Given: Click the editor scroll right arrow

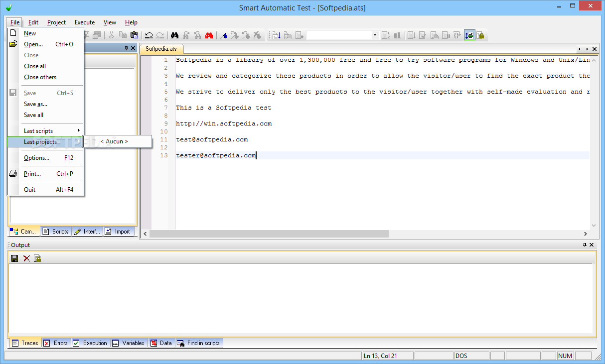Looking at the screenshot, I should pyautogui.click(x=586, y=234).
